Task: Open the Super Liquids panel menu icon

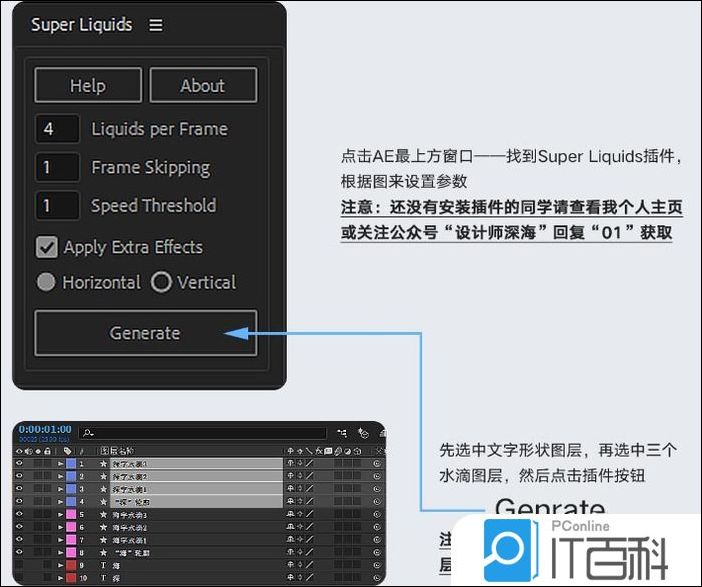Action: point(156,25)
